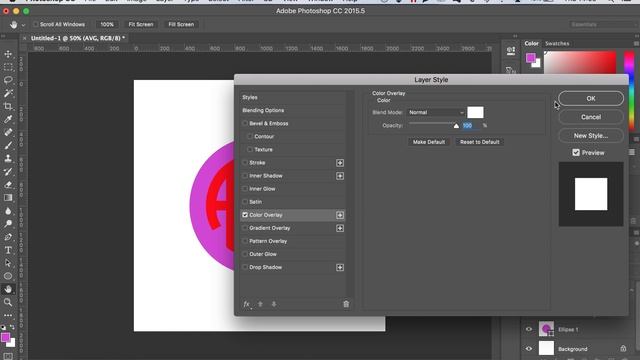The height and width of the screenshot is (360, 640).
Task: Hide the Background layer
Action: pyautogui.click(x=529, y=349)
